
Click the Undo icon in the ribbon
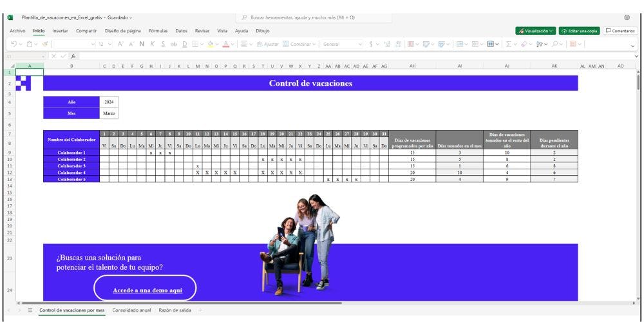click(x=14, y=44)
